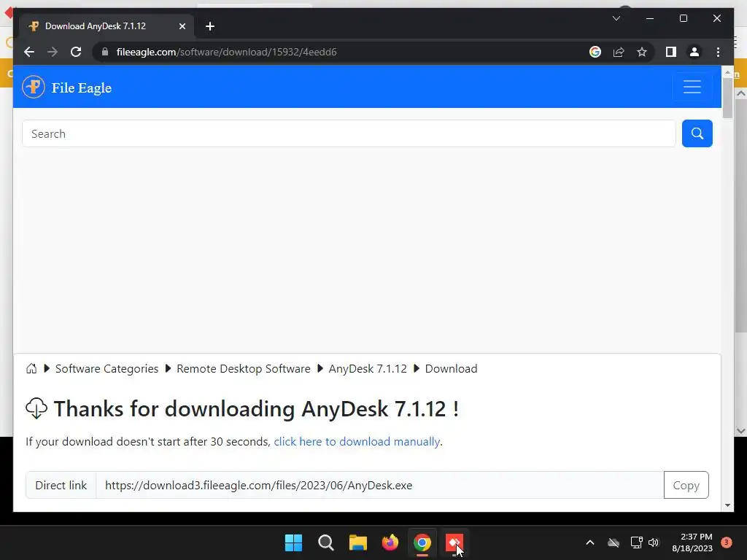Open Chrome side panel
This screenshot has height=560, width=747.
tap(671, 52)
